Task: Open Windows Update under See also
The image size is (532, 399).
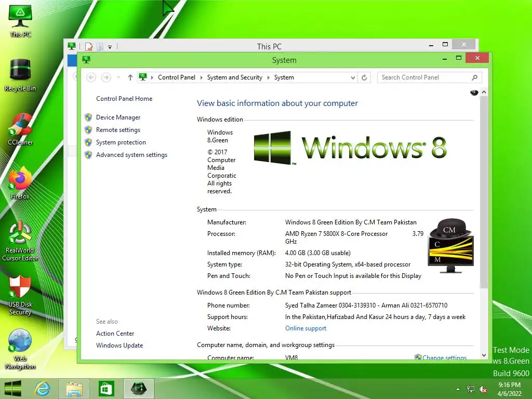Action: [x=119, y=345]
